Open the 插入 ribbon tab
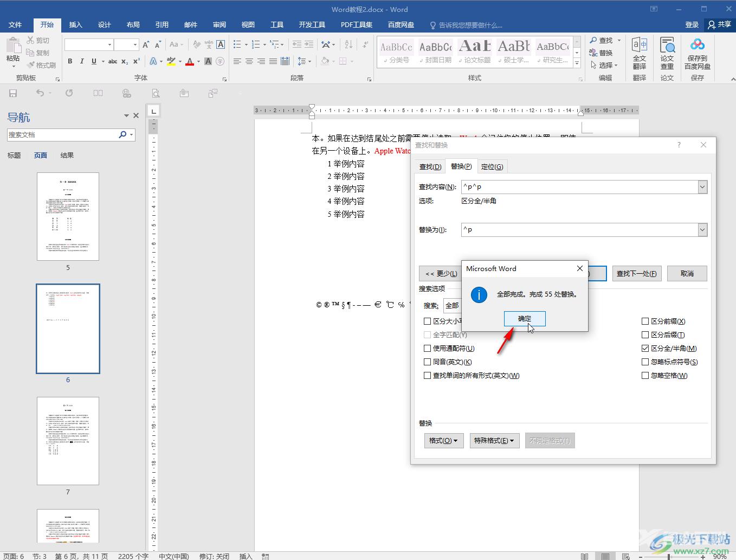Viewport: 736px width, 560px height. point(76,24)
